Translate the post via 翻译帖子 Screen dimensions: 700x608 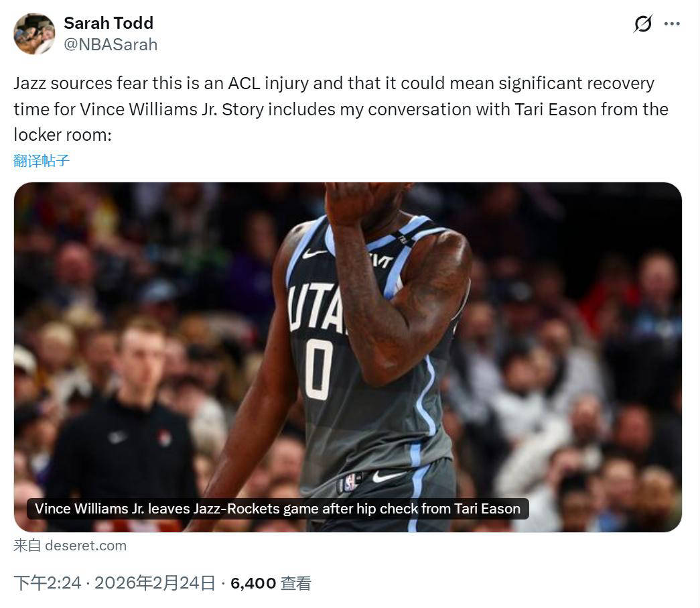tap(42, 161)
